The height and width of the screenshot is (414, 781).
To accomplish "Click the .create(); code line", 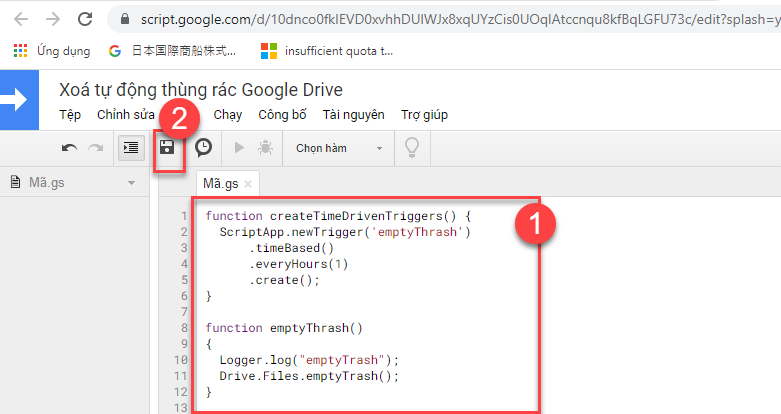I will 284,280.
